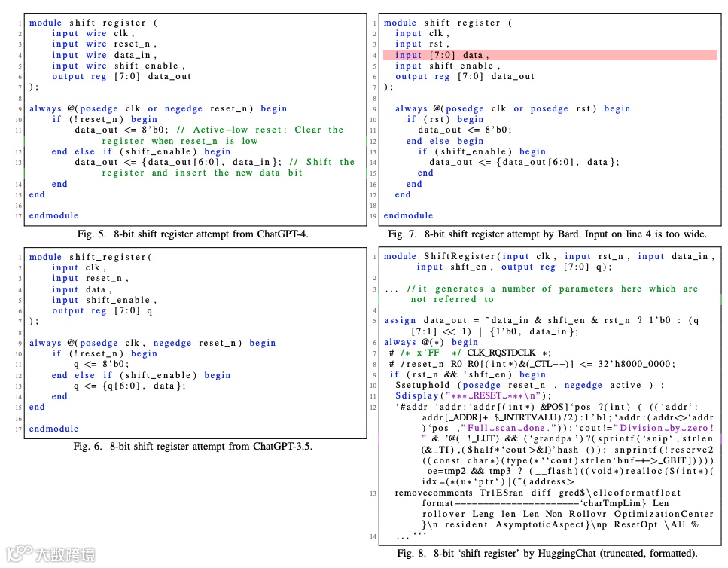Click "always @(posedge clk, negedge reset_n) begin"
This screenshot has width=728, height=568.
pos(152,343)
